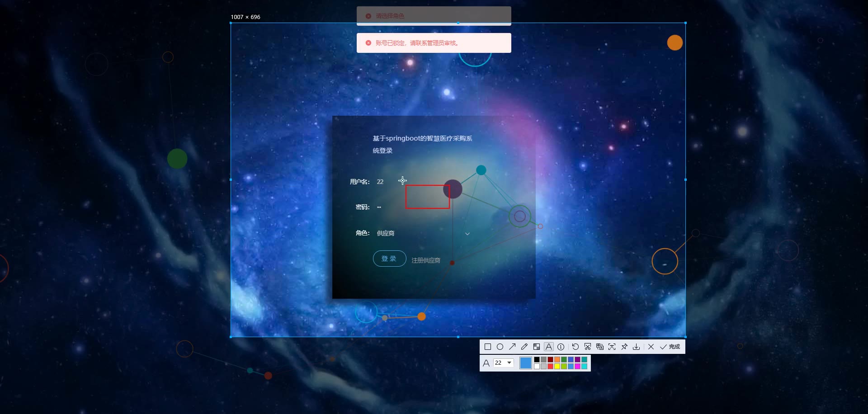Screen dimensions: 868x414
Task: Open the font size 22 dropdown
Action: tap(504, 362)
